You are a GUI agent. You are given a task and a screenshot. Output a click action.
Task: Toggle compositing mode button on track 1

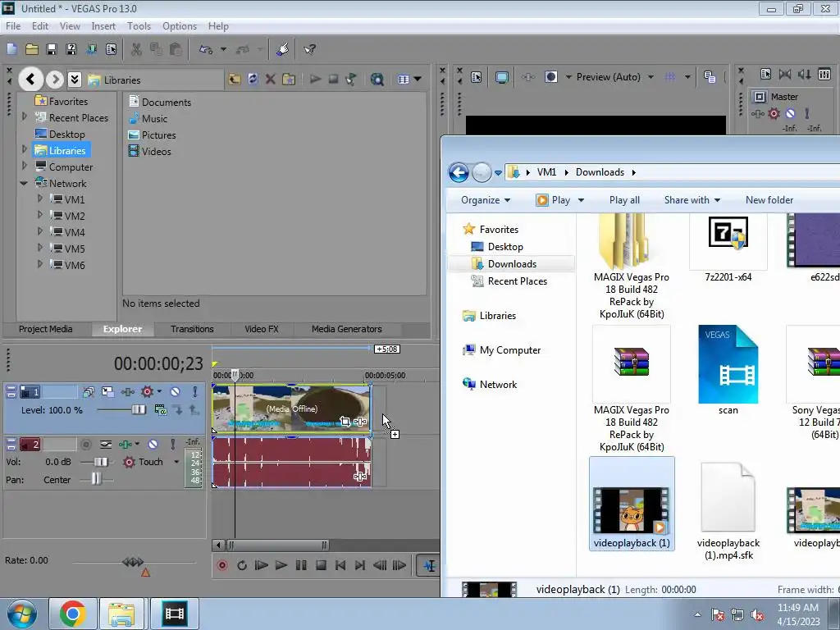[x=161, y=410]
